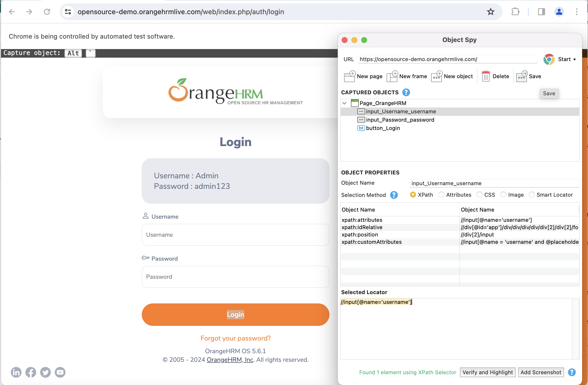Open the Start browser dropdown arrow
This screenshot has height=385, width=588.
[x=574, y=60]
